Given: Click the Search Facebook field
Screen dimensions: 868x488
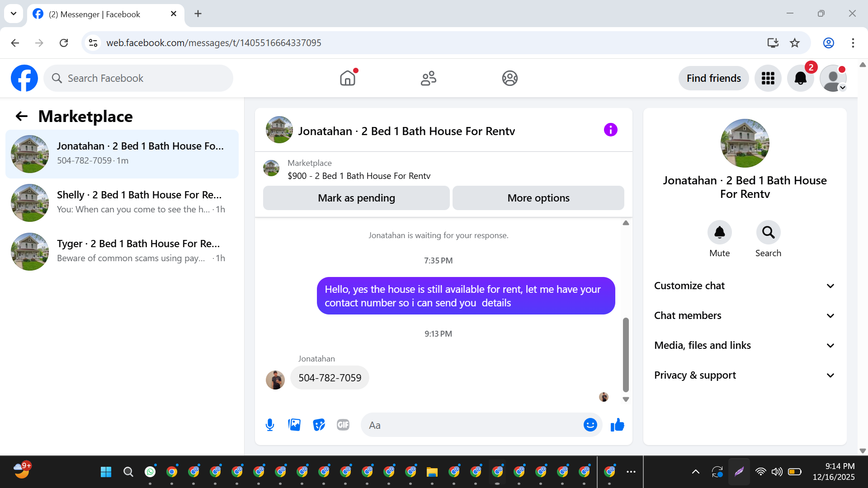Looking at the screenshot, I should click(x=138, y=78).
